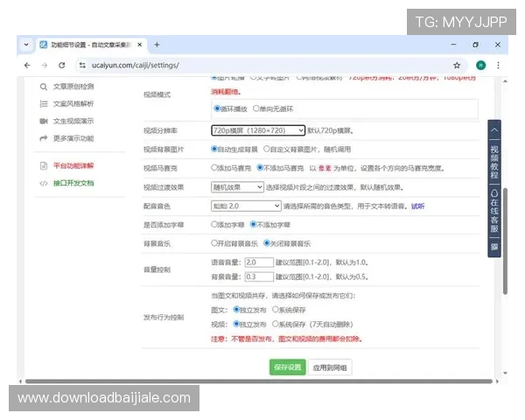Viewport: 525px width, 420px height.
Task: Enable 添加字幕 radio
Action: coord(214,224)
